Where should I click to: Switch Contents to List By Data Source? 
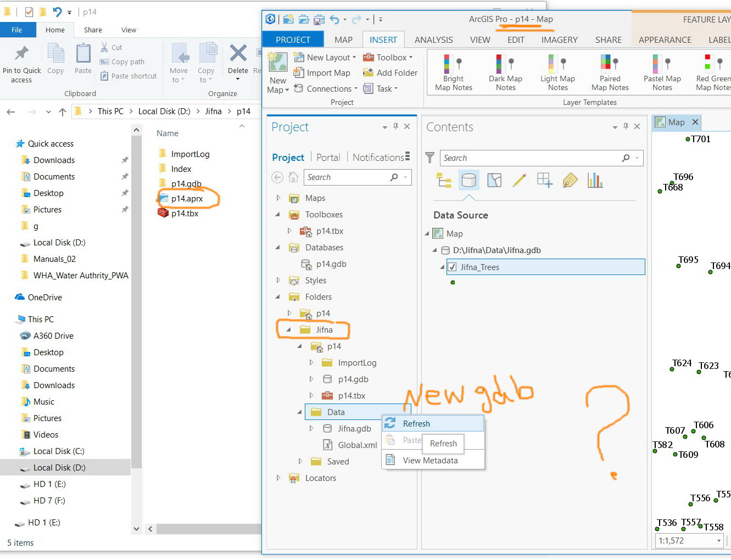pos(469,180)
